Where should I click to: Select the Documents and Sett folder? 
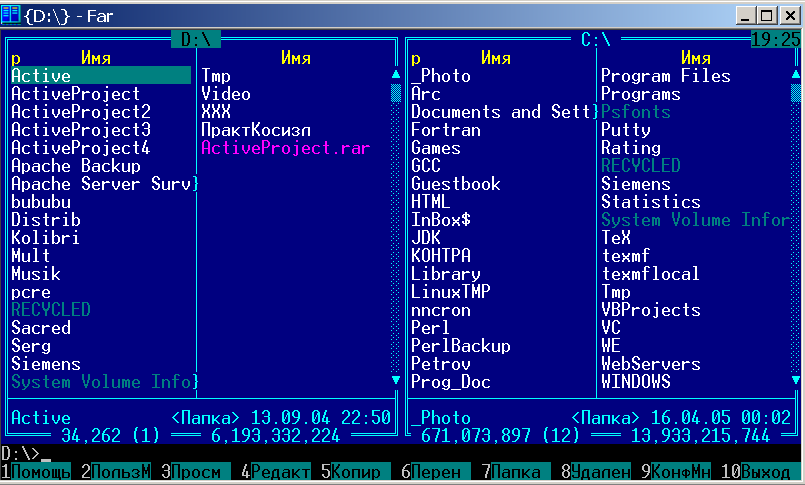click(x=501, y=112)
